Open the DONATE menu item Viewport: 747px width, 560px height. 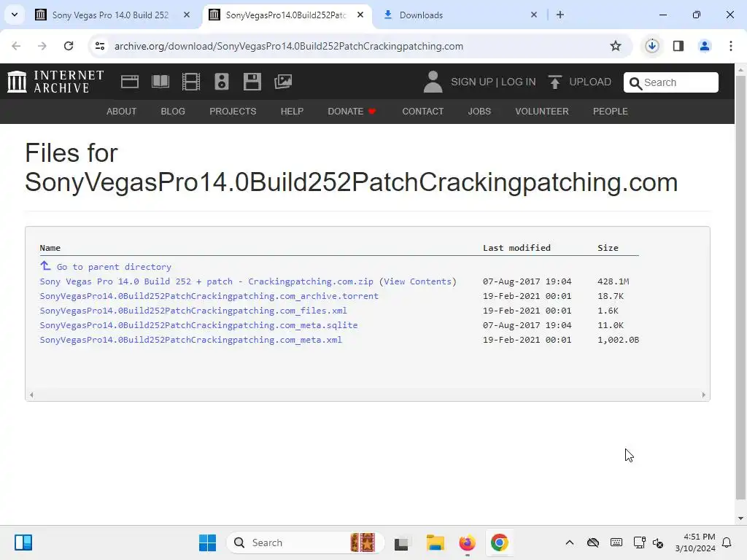pos(352,112)
